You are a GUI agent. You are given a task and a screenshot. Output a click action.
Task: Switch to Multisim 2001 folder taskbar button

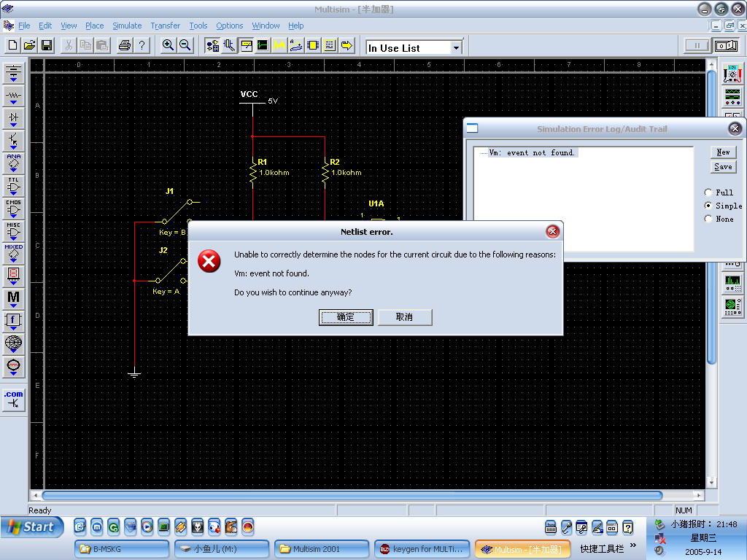[322, 549]
